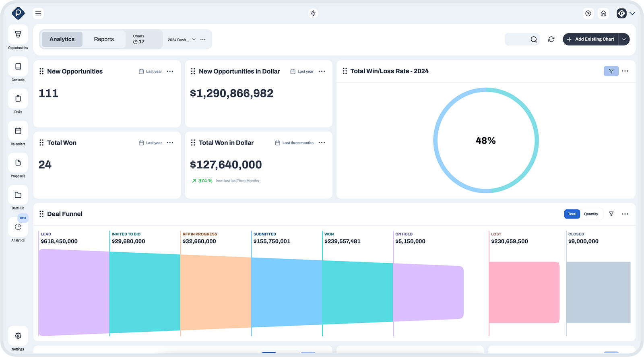Click the search magnifier icon
Viewport: 644px width, 357px height.
point(534,39)
